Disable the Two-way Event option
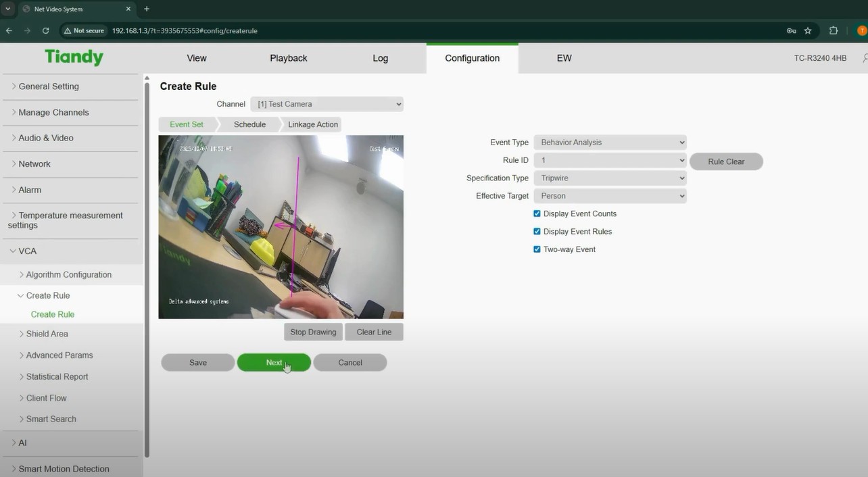 537,249
